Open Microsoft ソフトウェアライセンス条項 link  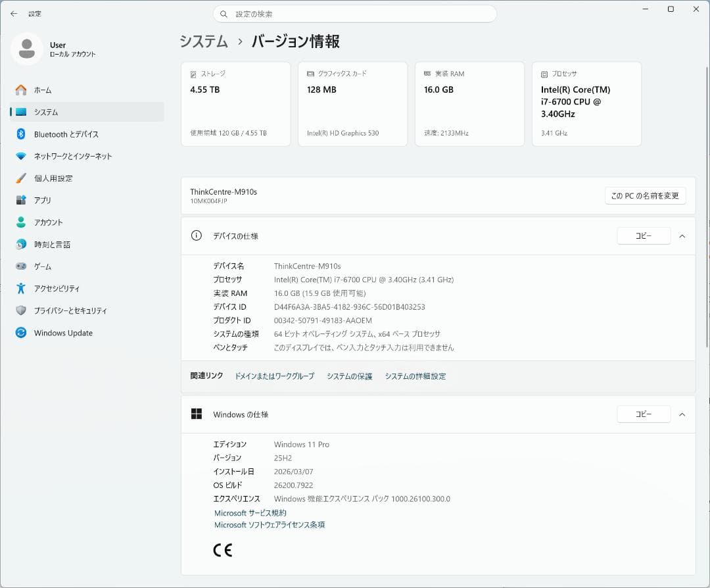pyautogui.click(x=270, y=525)
